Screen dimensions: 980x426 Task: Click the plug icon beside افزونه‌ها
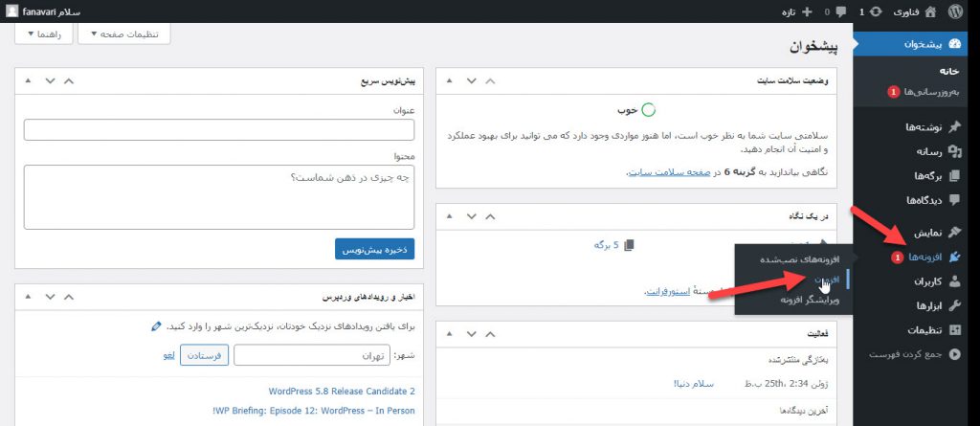(x=954, y=258)
